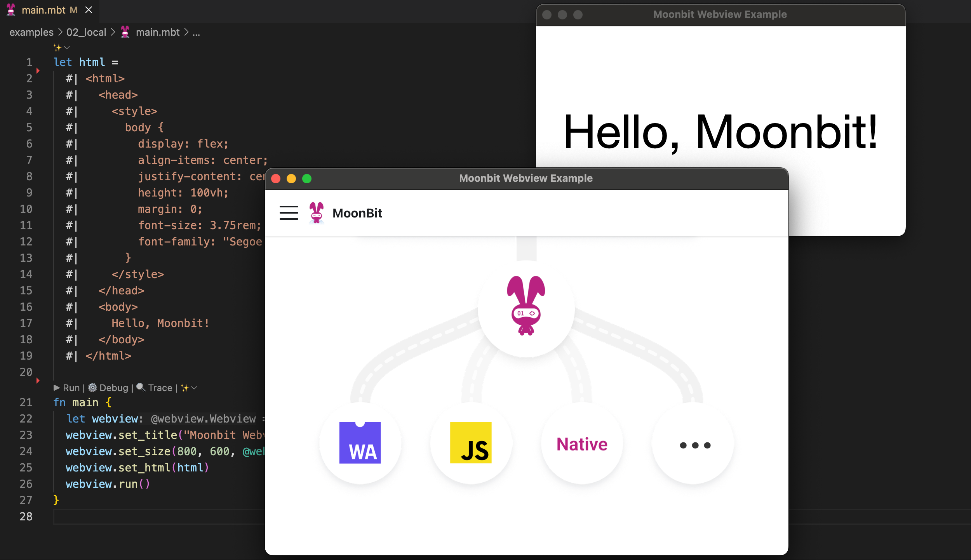Select the main.mbt tab
The height and width of the screenshot is (560, 971).
click(x=44, y=10)
